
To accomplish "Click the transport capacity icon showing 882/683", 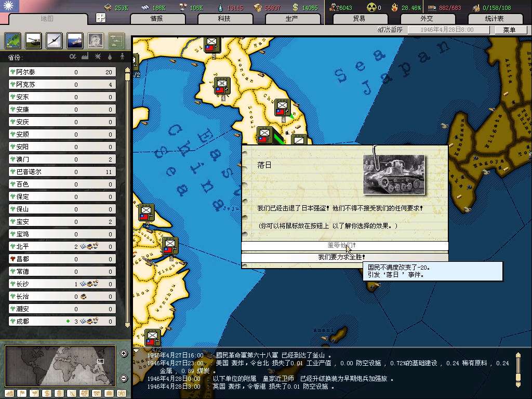I will tap(432, 7).
